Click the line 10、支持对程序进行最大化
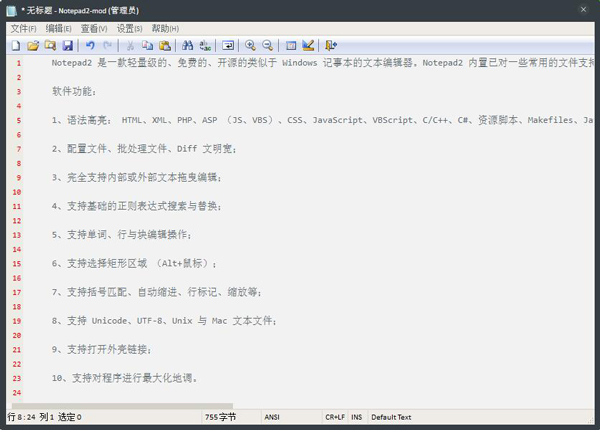600x430 pixels. 124,378
